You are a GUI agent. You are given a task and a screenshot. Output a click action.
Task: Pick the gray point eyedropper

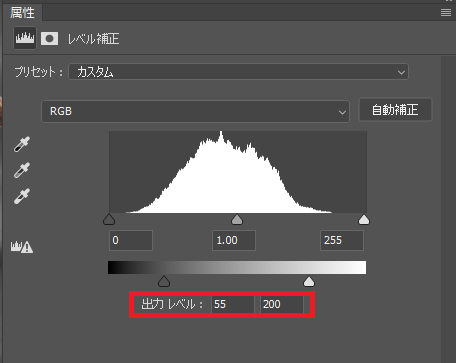(x=22, y=170)
